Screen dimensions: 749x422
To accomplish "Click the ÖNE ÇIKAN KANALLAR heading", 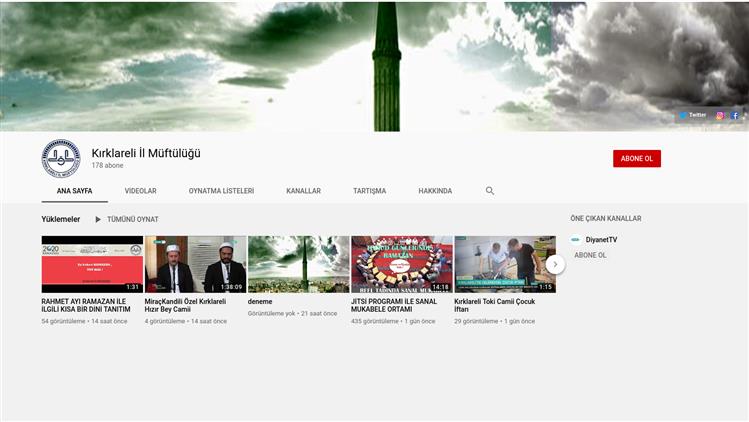I will point(606,218).
